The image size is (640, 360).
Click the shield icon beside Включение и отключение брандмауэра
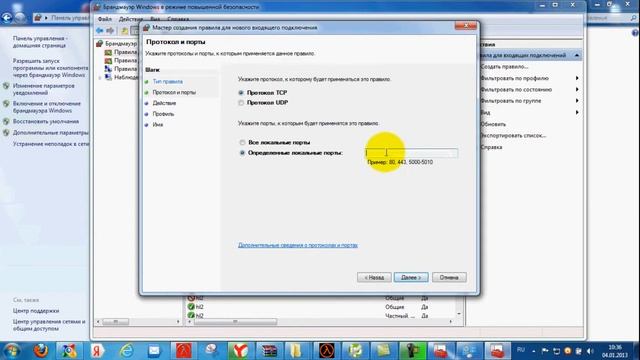pyautogui.click(x=6, y=104)
